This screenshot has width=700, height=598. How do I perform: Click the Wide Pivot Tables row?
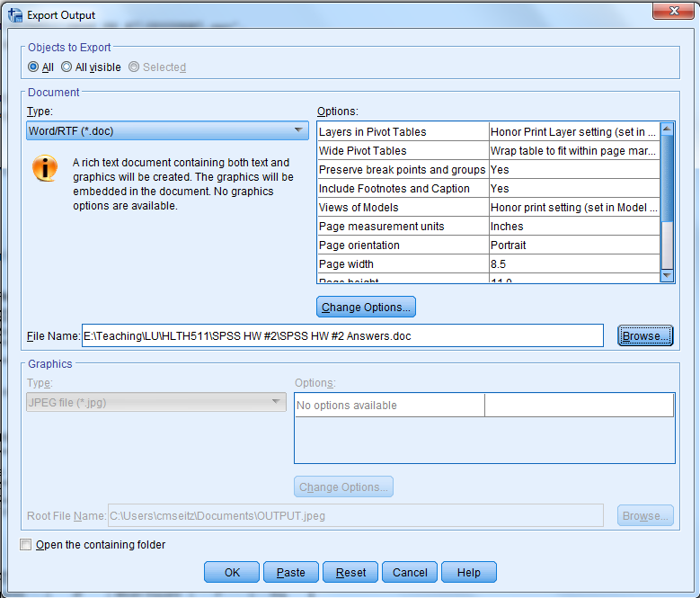(x=403, y=151)
